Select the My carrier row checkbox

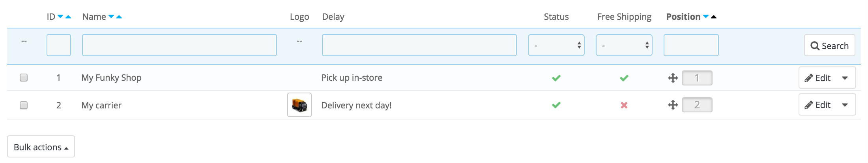coord(24,105)
